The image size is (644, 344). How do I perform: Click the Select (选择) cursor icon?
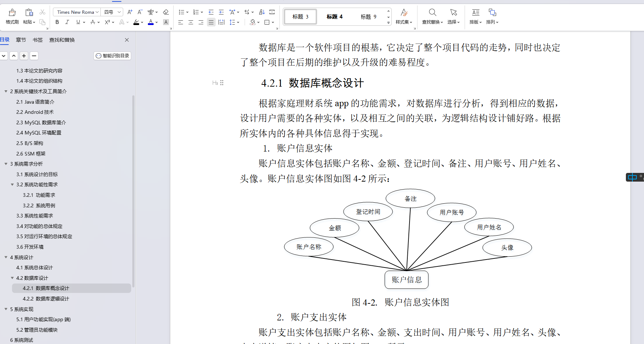point(453,13)
